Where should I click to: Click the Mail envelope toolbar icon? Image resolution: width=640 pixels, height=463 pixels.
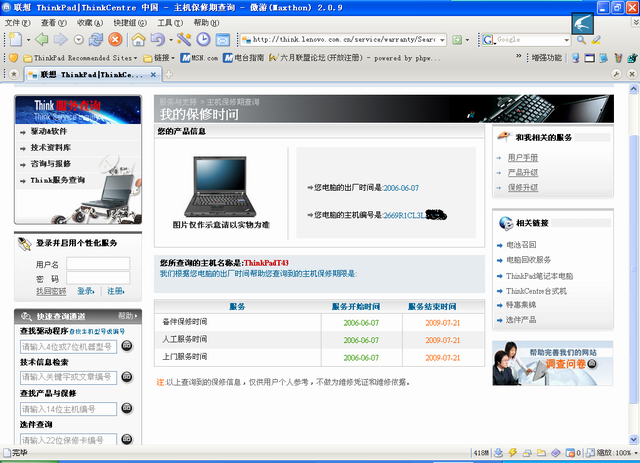click(222, 40)
